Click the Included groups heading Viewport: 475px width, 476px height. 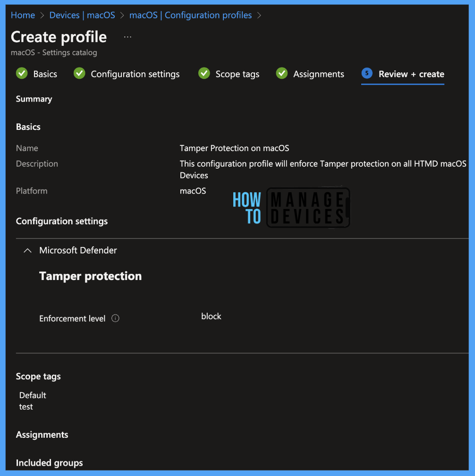point(50,463)
